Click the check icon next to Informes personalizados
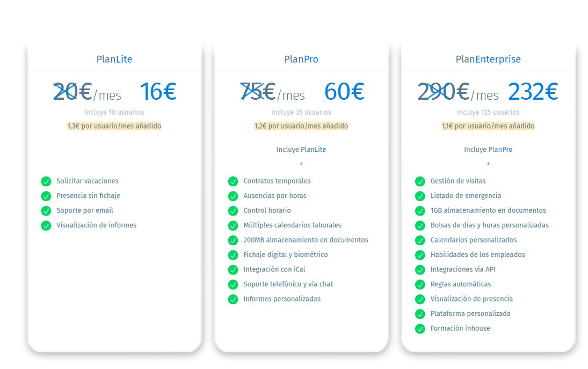Screen dimensions: 588x369 tap(233, 299)
